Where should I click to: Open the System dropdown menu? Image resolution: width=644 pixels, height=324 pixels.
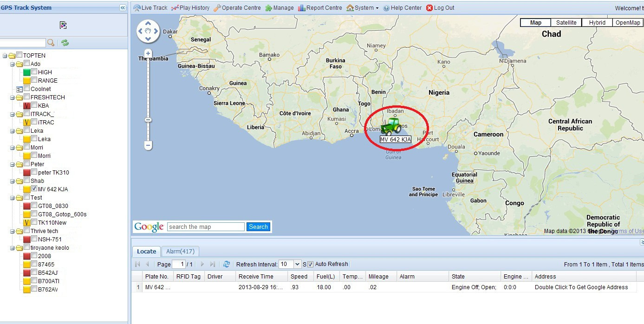click(363, 8)
